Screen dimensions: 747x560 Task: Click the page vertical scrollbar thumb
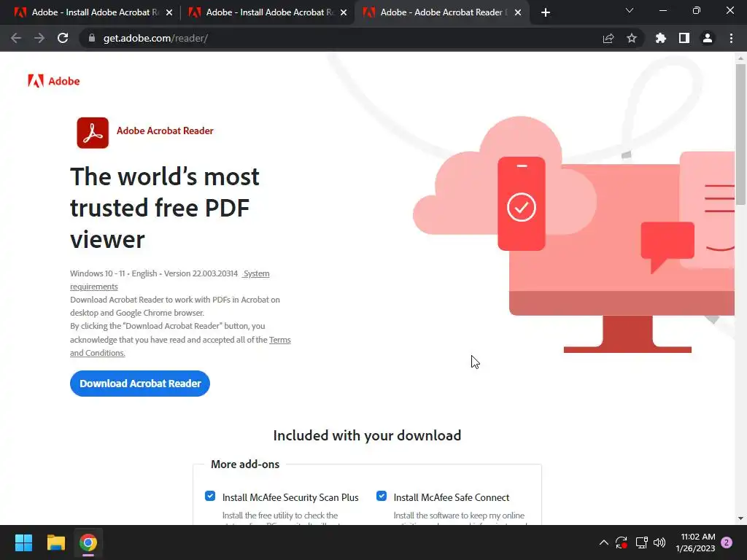click(740, 135)
